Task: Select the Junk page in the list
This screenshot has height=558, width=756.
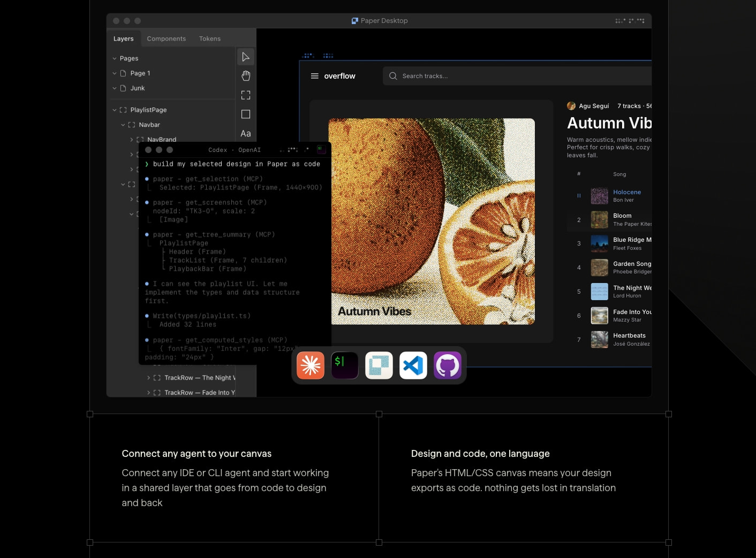Action: (138, 88)
